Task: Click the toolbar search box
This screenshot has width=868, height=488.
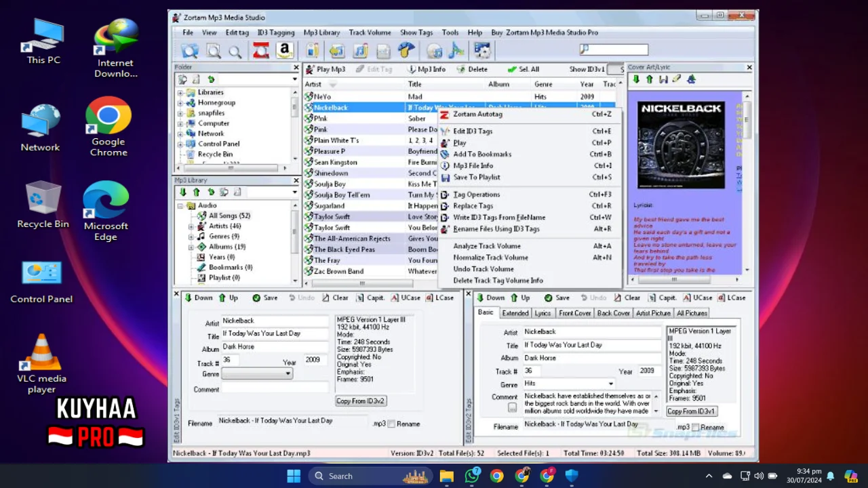Action: click(x=614, y=49)
